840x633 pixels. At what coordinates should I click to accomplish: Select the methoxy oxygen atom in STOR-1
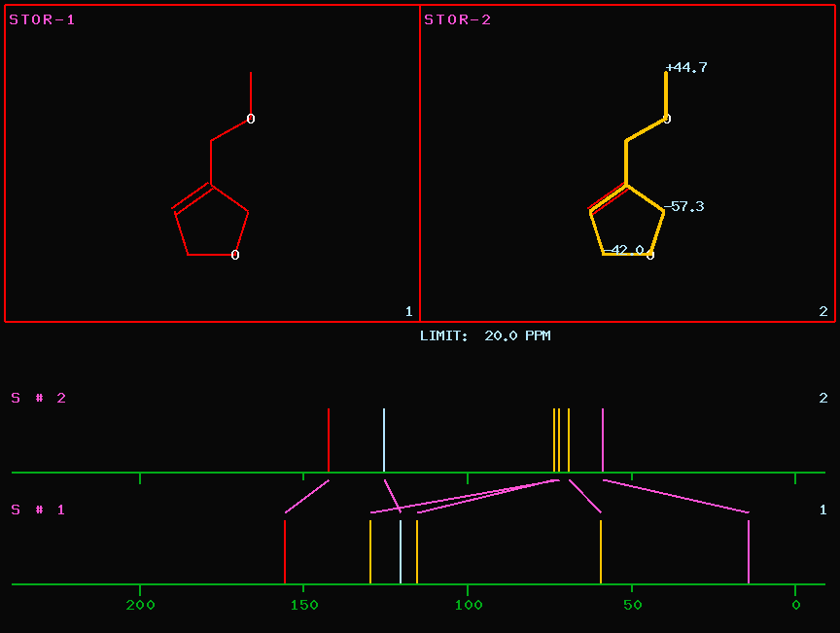250,119
